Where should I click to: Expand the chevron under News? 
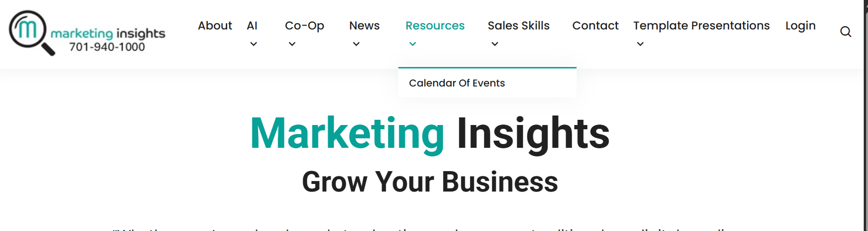point(356,44)
